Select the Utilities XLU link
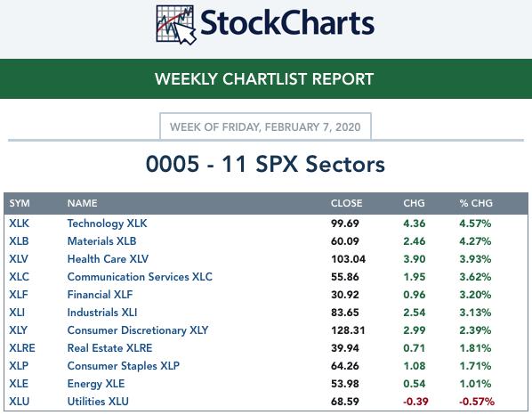The width and height of the screenshot is (532, 415). click(x=98, y=402)
